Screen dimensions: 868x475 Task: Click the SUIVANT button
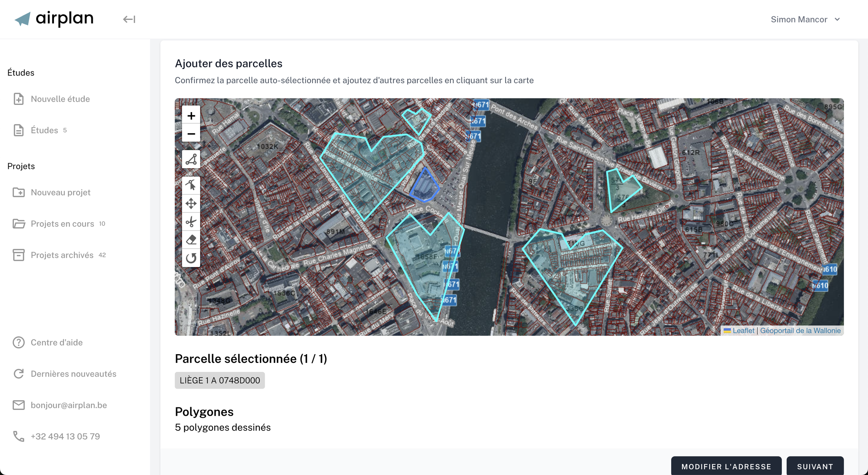(815, 466)
